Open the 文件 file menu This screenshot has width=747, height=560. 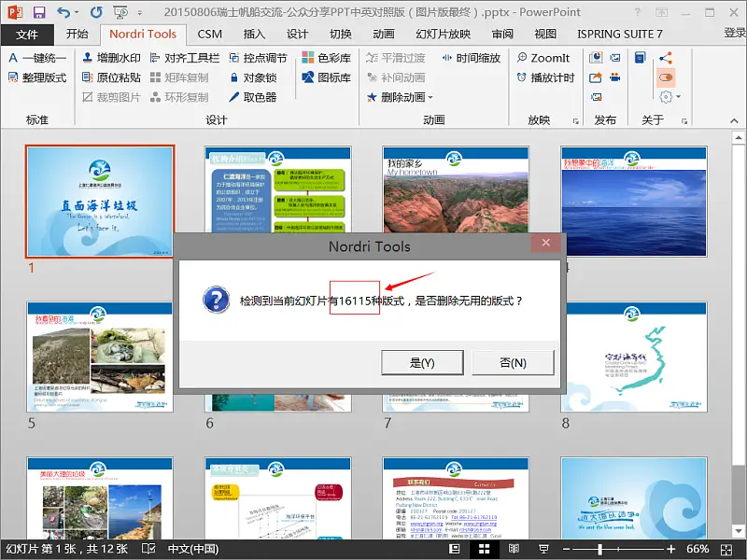(x=27, y=35)
